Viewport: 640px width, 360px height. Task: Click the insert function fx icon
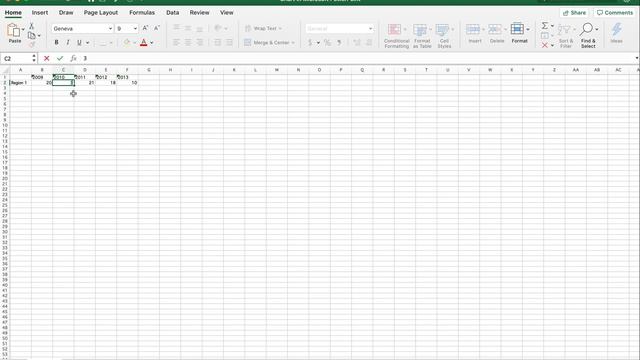pyautogui.click(x=73, y=58)
